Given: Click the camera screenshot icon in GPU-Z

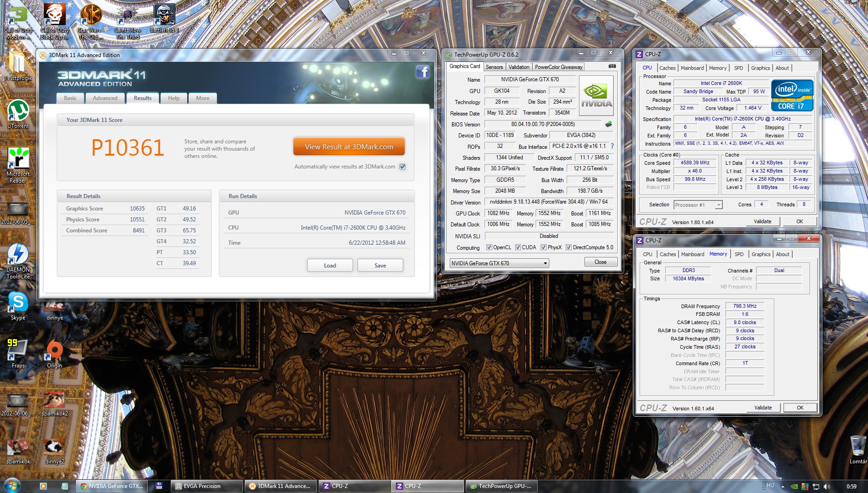Looking at the screenshot, I should click(612, 67).
